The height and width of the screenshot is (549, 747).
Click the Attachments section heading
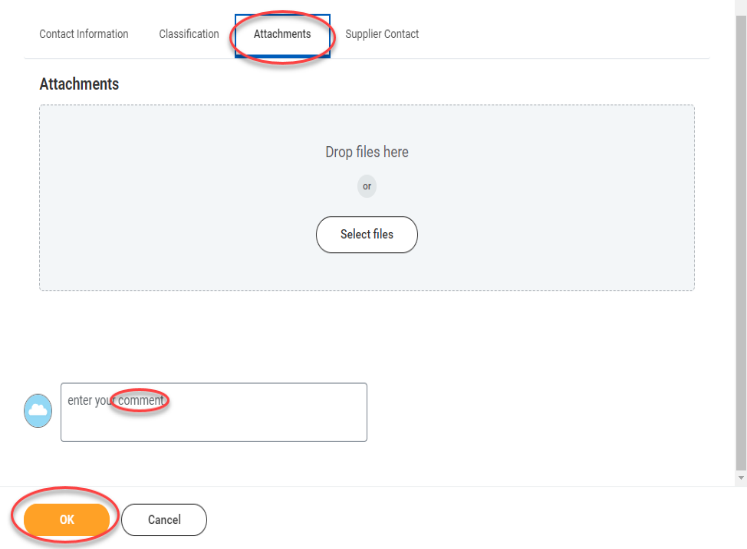79,84
